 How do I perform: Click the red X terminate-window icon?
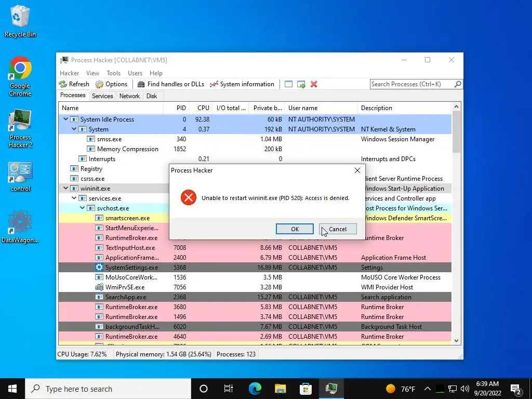[314, 84]
